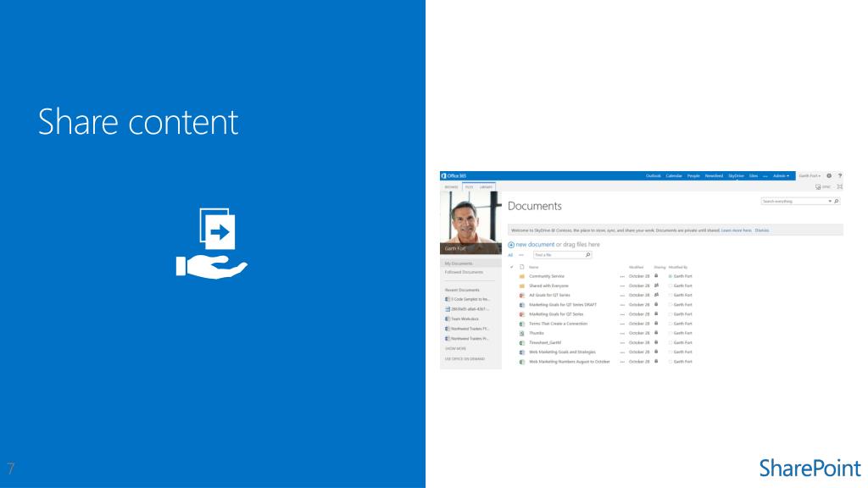Click the Ad Goals for QT Series file icon
Viewport: 868px width, 488px height.
point(521,296)
